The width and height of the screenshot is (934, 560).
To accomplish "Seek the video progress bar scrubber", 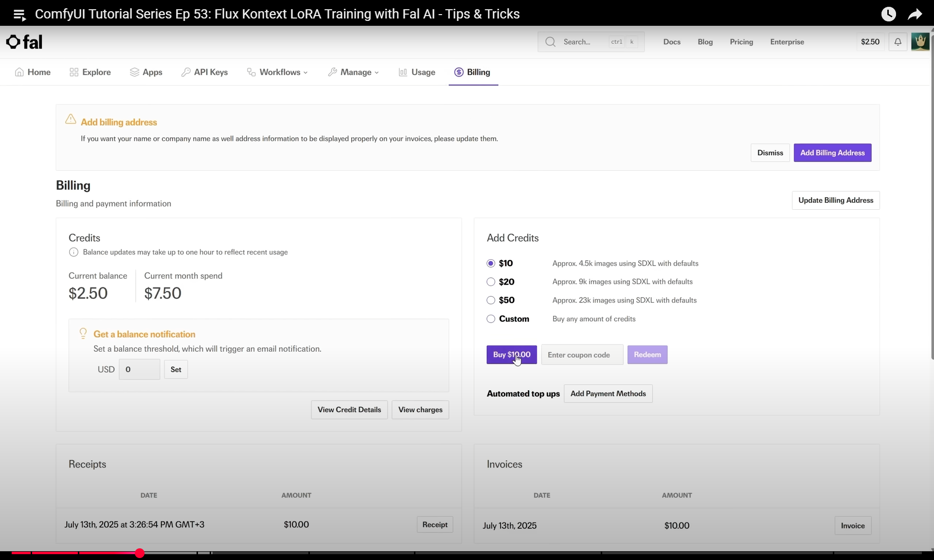I will 140,553.
